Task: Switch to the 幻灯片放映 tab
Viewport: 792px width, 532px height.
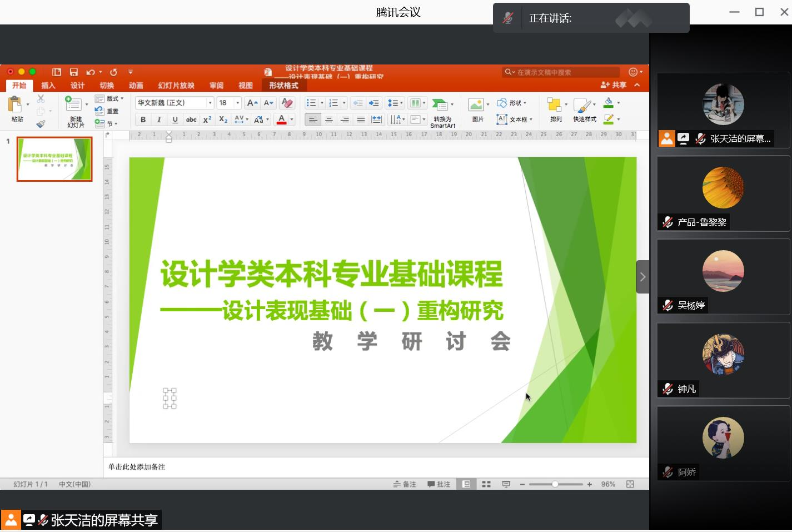Action: pos(176,85)
